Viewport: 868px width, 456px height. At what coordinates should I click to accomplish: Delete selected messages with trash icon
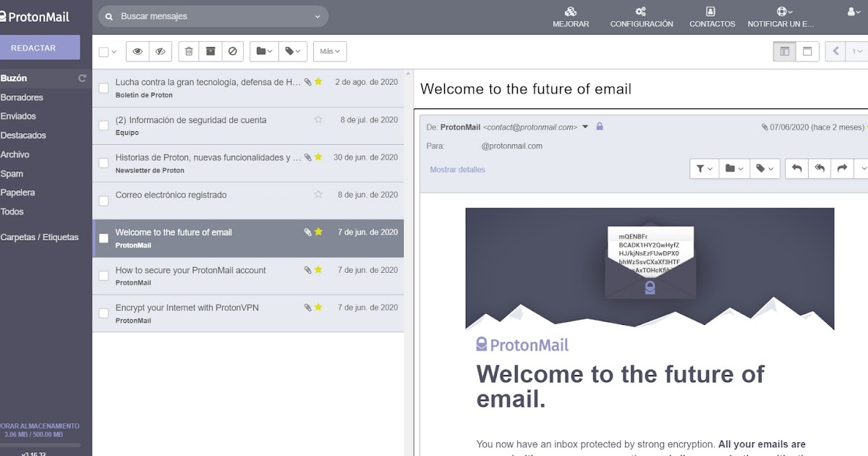click(187, 51)
